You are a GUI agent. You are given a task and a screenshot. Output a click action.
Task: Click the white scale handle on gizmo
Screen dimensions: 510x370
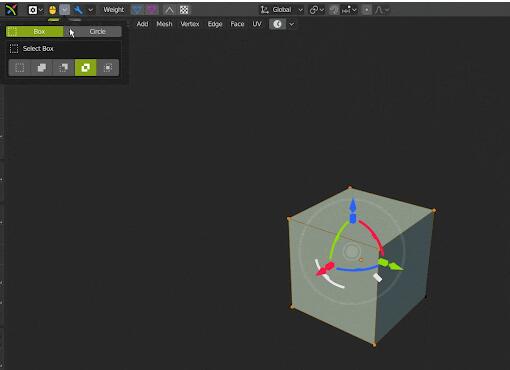377,277
